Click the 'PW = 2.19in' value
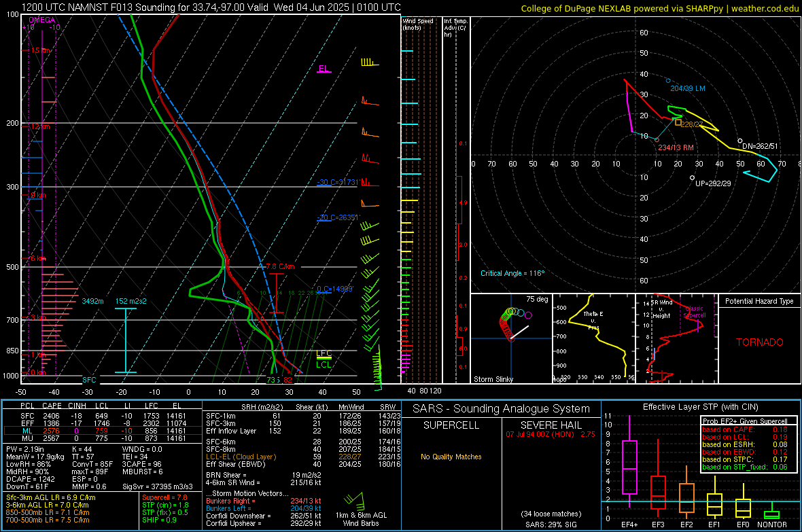 [x=27, y=449]
